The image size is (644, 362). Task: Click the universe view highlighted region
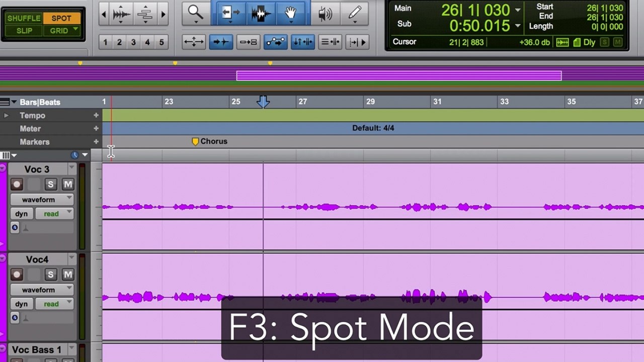point(399,76)
